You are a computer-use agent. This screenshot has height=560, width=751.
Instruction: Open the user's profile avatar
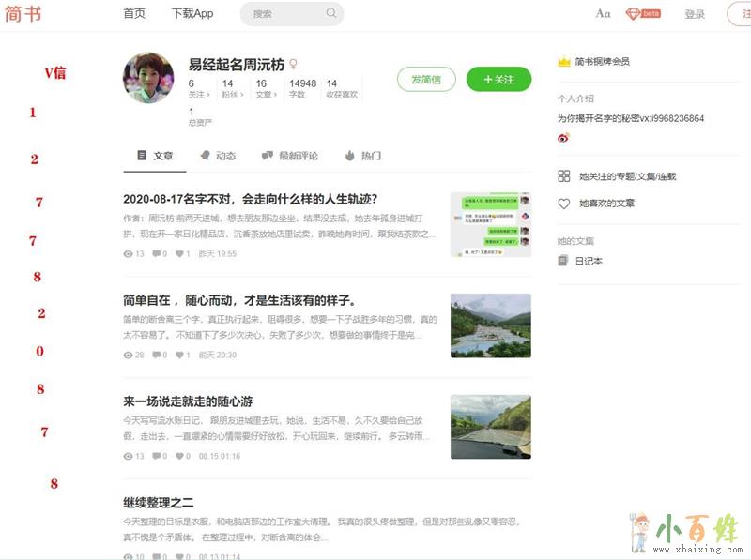tap(148, 78)
